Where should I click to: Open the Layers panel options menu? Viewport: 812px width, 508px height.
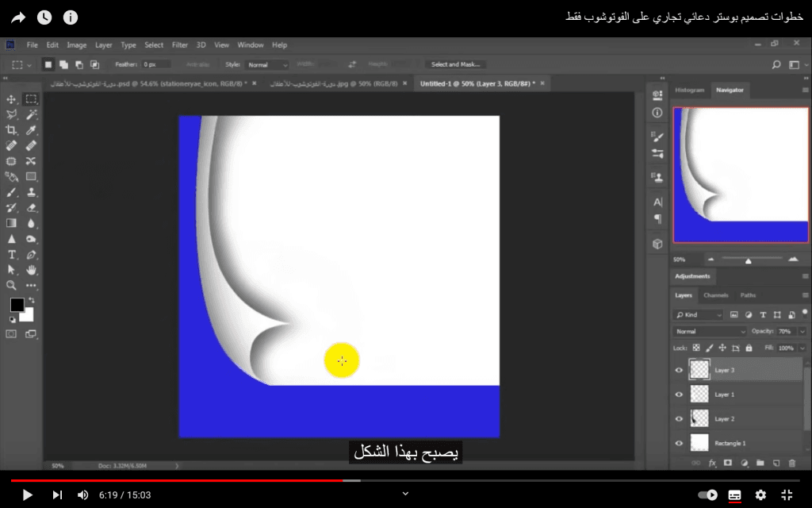(806, 295)
